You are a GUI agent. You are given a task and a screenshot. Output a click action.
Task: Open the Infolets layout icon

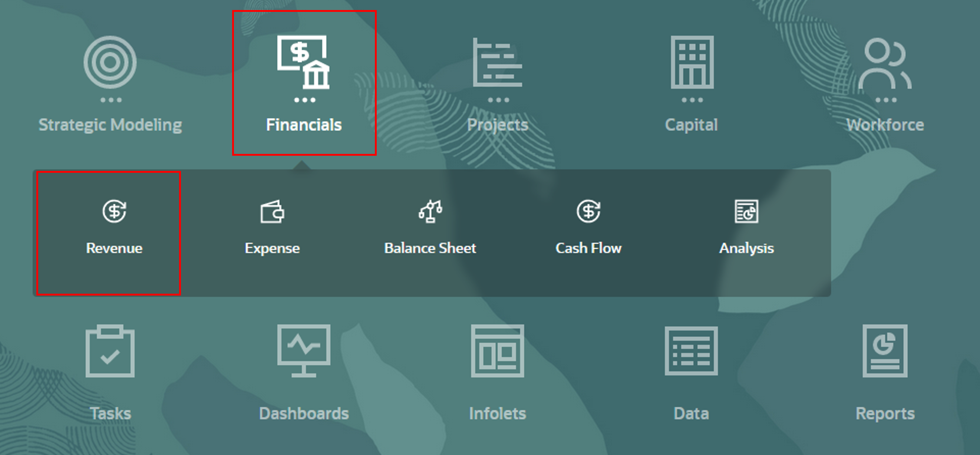(x=498, y=351)
